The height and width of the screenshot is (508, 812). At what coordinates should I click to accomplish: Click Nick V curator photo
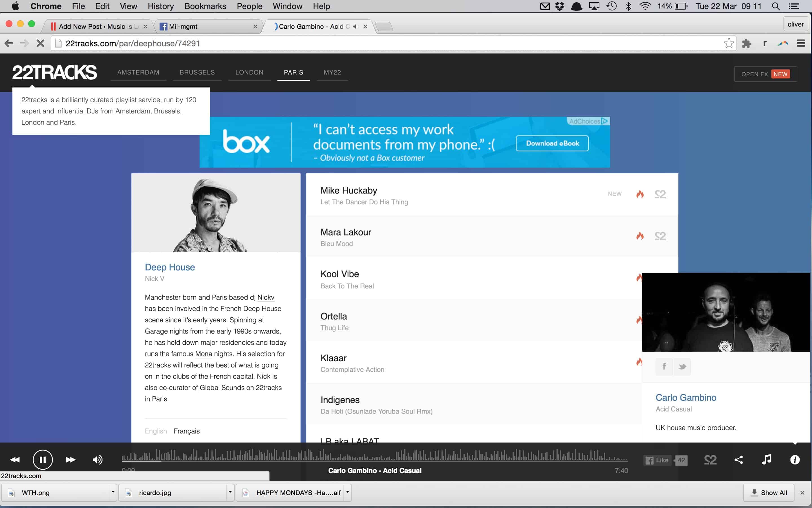[216, 213]
